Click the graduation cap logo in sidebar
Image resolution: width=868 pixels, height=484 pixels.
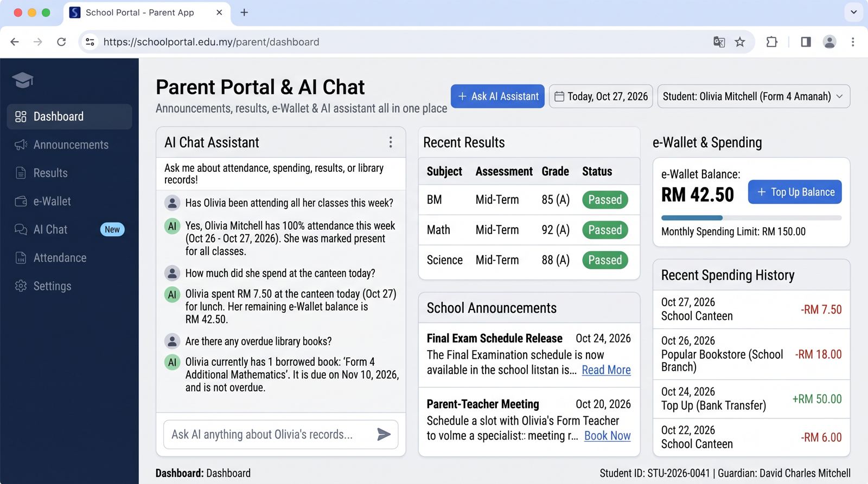point(23,80)
